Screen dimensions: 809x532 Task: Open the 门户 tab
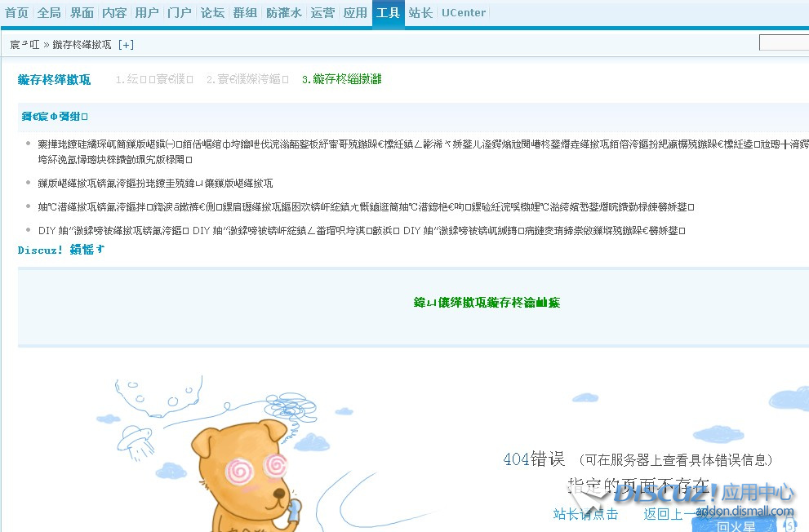[180, 13]
